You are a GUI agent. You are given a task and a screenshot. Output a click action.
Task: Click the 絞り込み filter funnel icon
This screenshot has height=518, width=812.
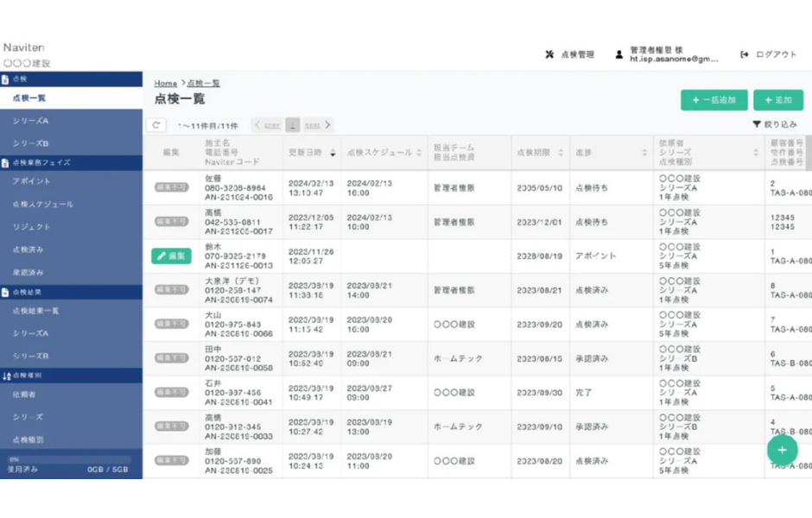(757, 124)
